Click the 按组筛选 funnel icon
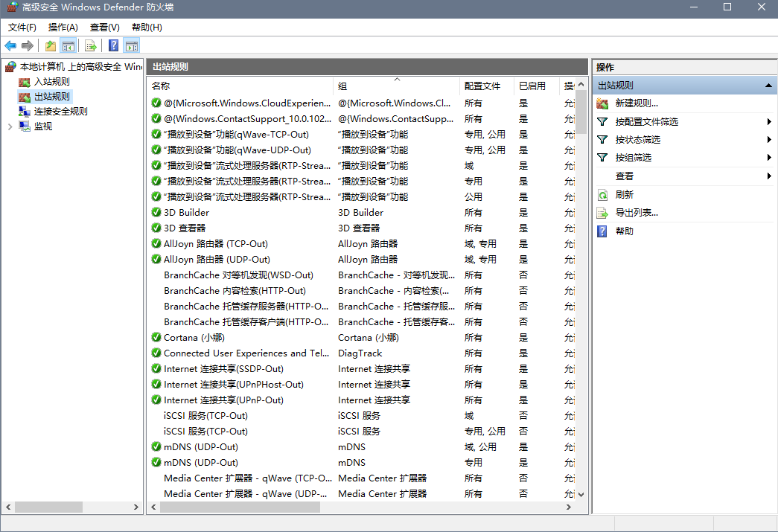Image resolution: width=778 pixels, height=532 pixels. point(602,157)
